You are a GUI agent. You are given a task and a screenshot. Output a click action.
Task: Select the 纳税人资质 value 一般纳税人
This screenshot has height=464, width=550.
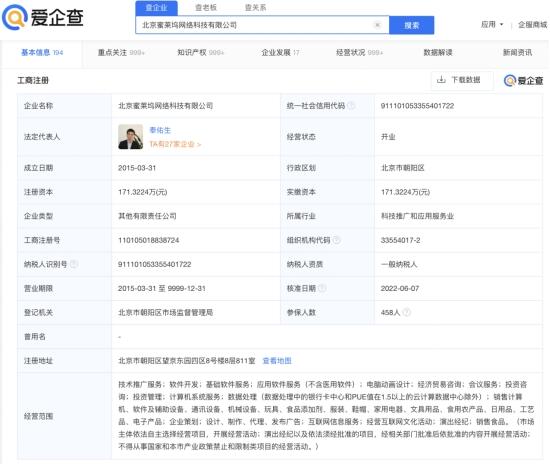[399, 264]
